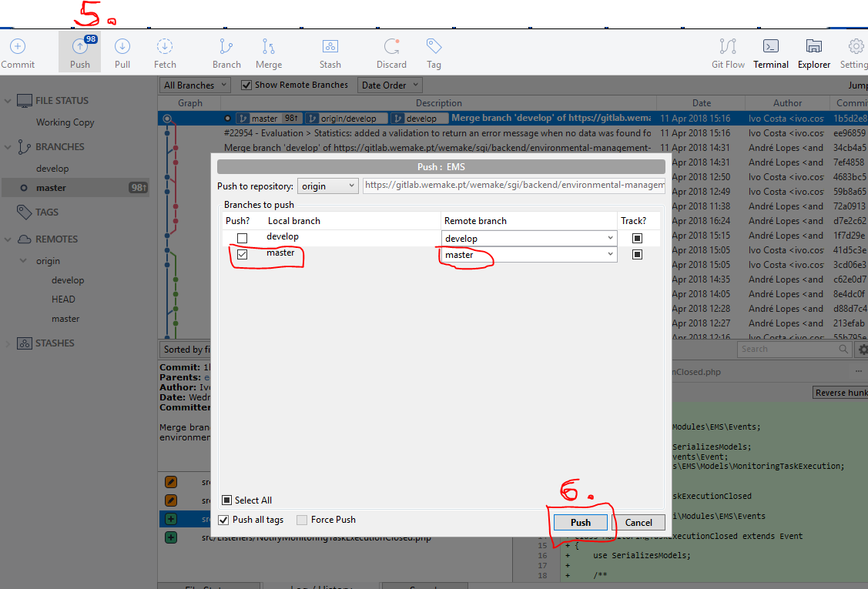Click the Cancel button in dialog
868x589 pixels.
point(638,522)
